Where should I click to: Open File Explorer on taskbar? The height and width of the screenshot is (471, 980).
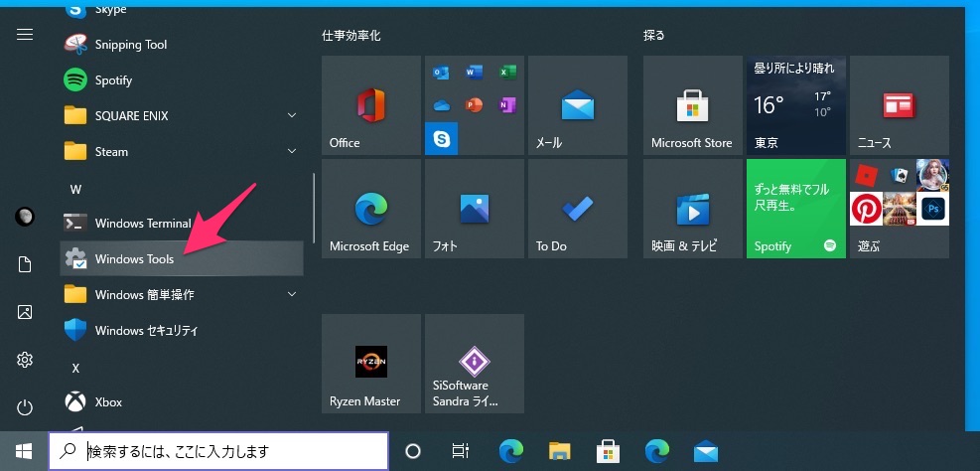560,451
